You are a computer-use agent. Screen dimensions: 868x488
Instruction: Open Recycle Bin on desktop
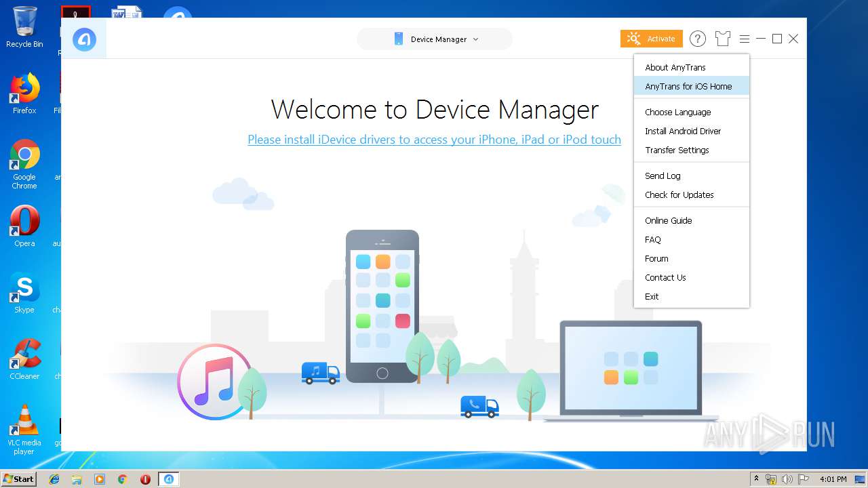[24, 27]
